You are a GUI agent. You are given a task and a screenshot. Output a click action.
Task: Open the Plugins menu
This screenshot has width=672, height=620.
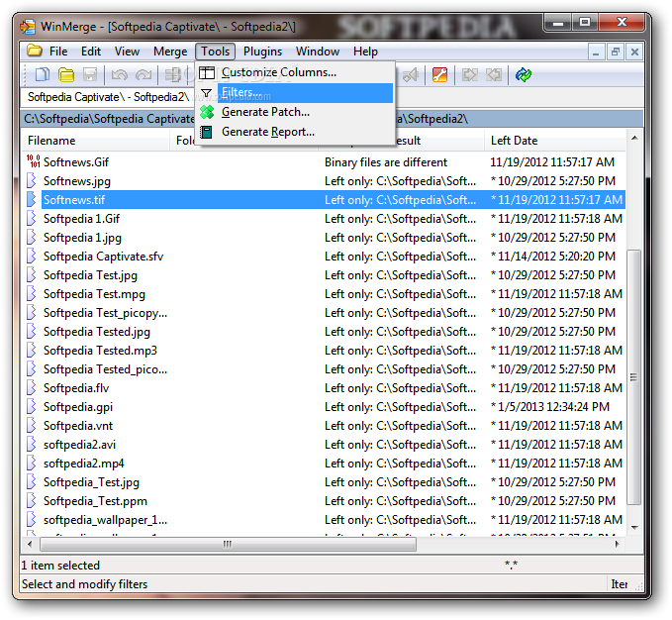(x=262, y=52)
